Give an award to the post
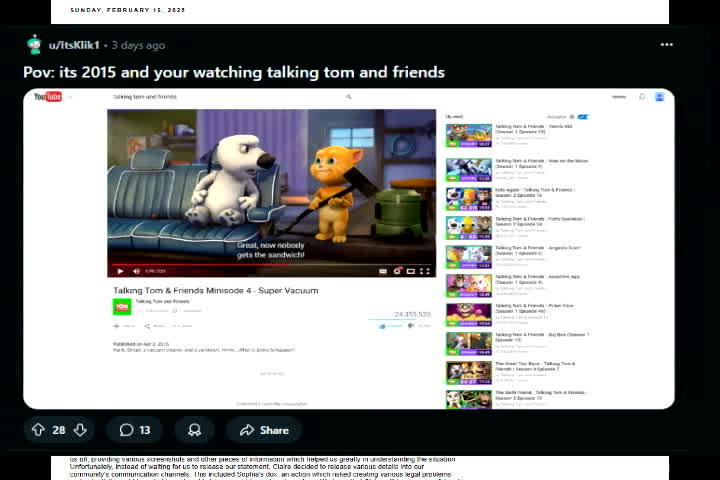The height and width of the screenshot is (480, 720). pos(194,430)
